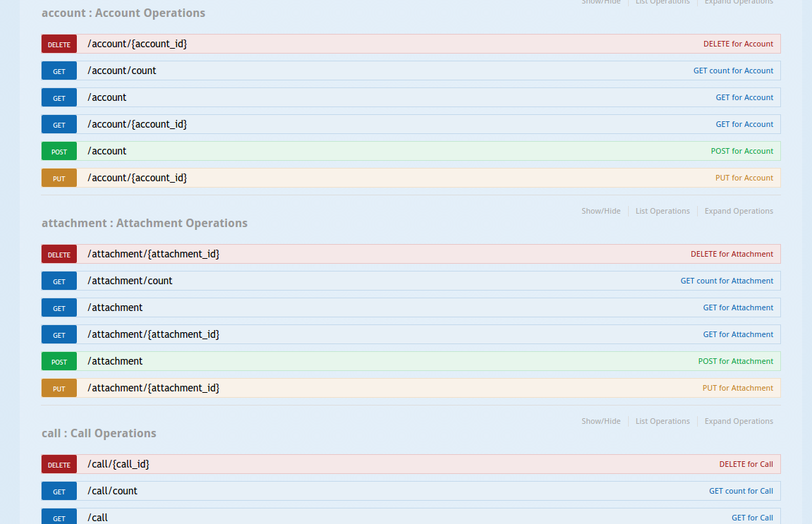The height and width of the screenshot is (524, 812).
Task: Open the /attachment/count endpoint path
Action: point(130,281)
